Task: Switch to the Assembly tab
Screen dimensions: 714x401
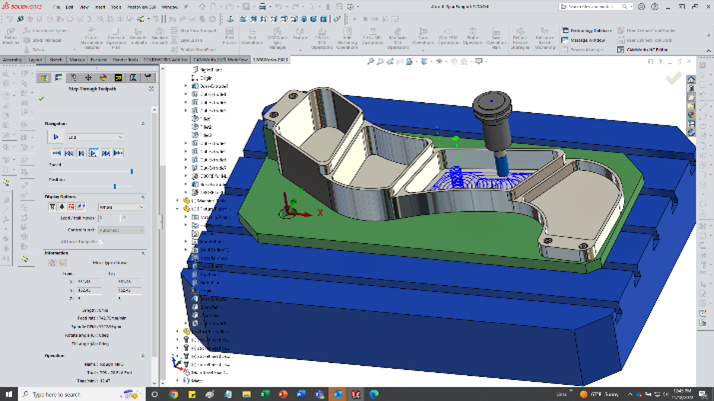Action: (x=12, y=60)
